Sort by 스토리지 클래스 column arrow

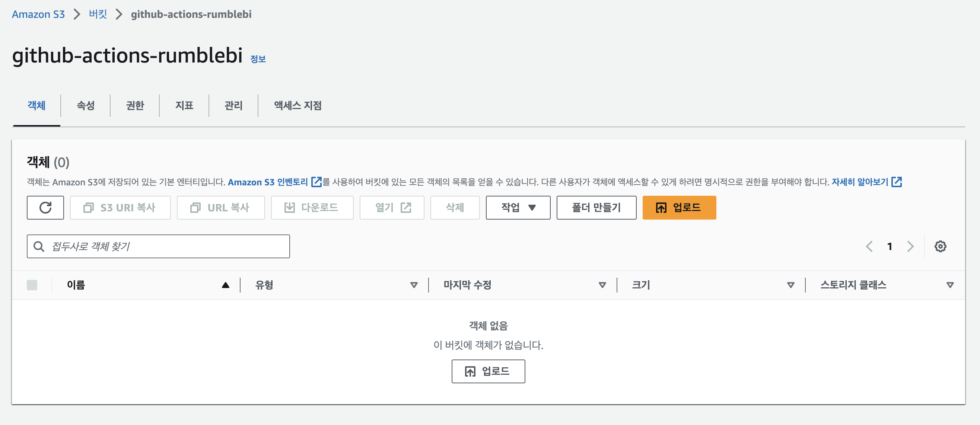[x=950, y=285]
